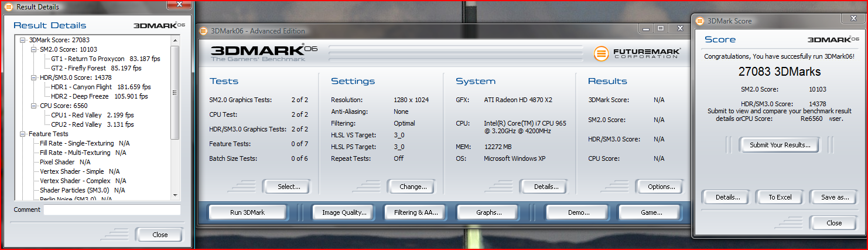Click the 3DMark06 Advanced Edition title bar icon
This screenshot has width=868, height=250.
click(x=203, y=31)
